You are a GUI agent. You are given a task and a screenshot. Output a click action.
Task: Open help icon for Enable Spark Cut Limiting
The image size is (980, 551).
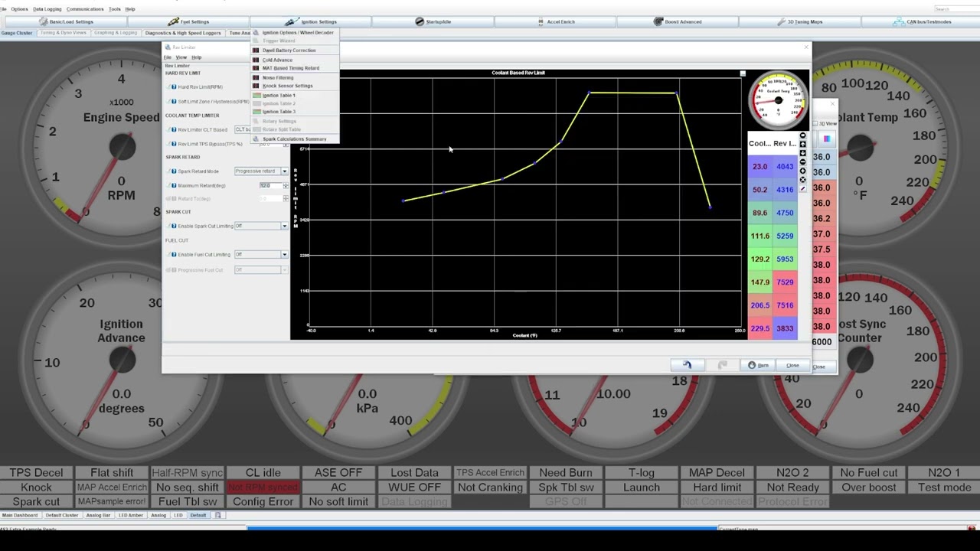coord(174,226)
